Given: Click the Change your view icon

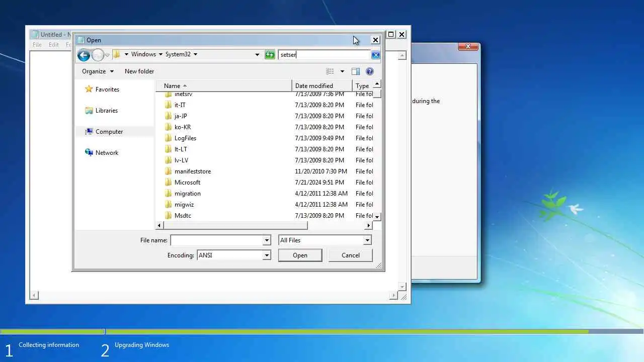Looking at the screenshot, I should pos(330,71).
